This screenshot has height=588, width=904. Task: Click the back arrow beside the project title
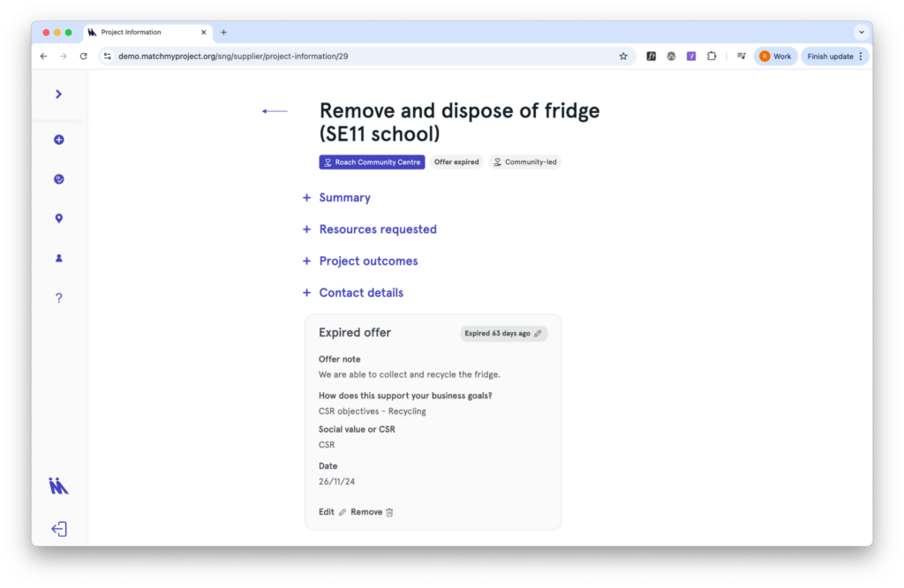[275, 111]
